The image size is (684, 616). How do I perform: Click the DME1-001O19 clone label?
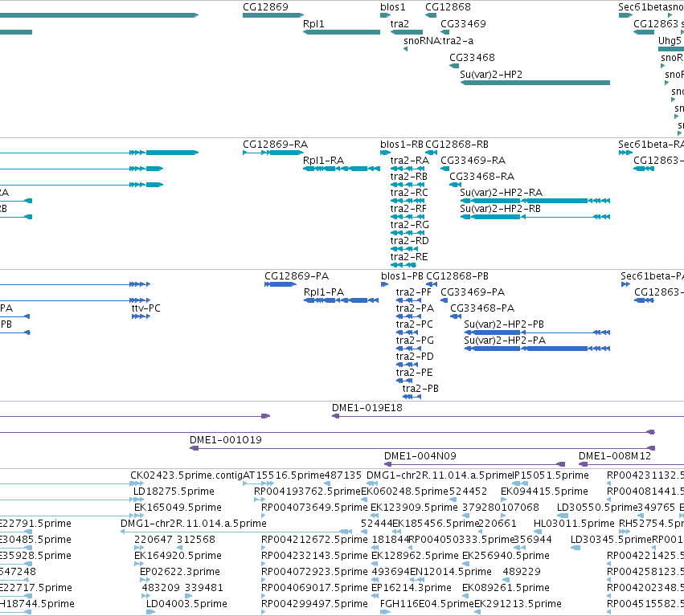[x=226, y=440]
